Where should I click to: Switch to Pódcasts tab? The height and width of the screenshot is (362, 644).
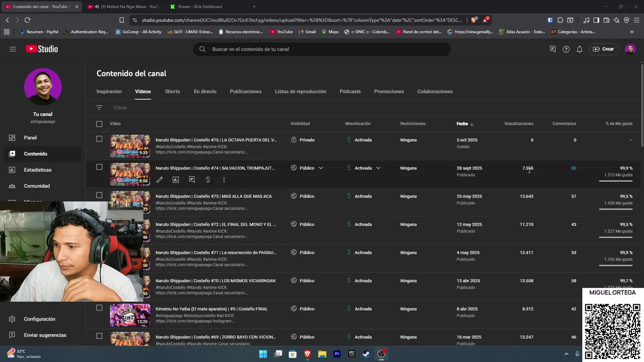tap(350, 92)
